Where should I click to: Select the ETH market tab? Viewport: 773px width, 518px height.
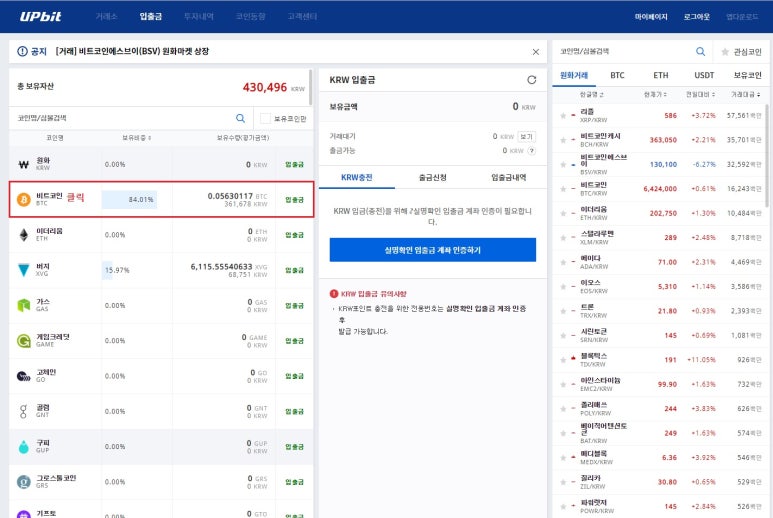[661, 75]
